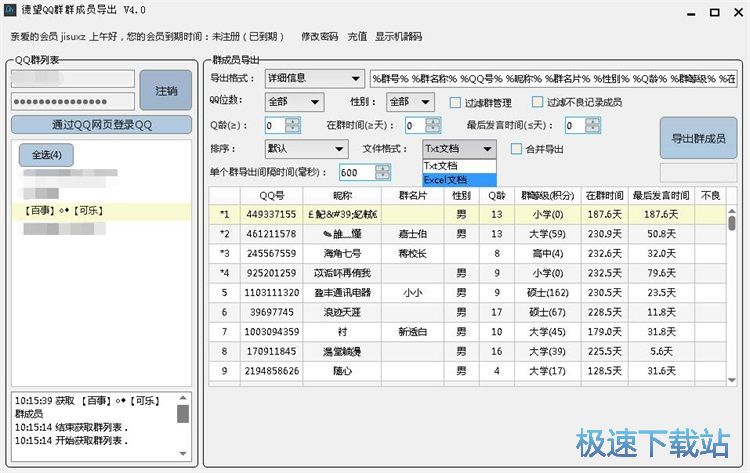This screenshot has height=473, width=750.
Task: Select group 【百事】【可乐】 in list
Action: point(101,211)
